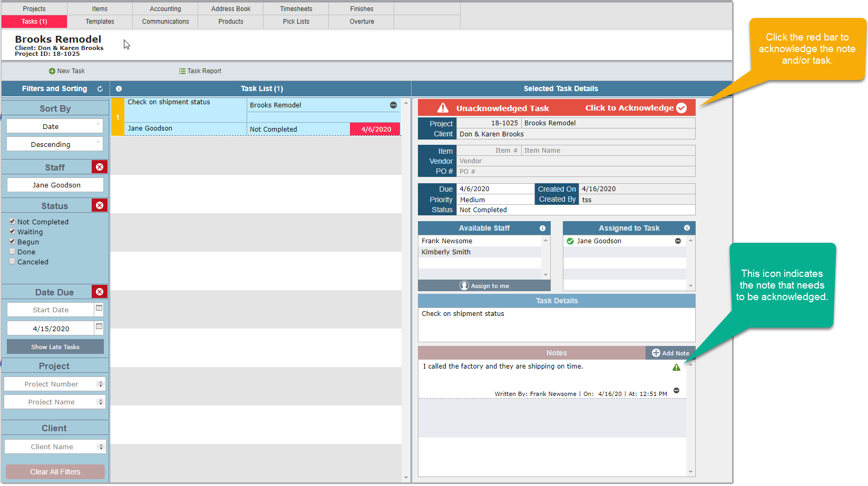Open the calendar icon beside 4/15/2020
This screenshot has width=868, height=486.
click(99, 326)
